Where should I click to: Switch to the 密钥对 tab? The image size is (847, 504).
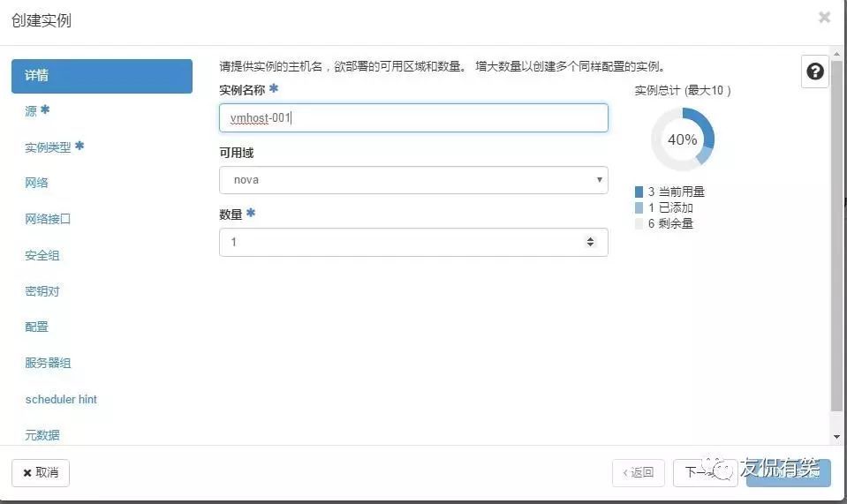pos(42,291)
